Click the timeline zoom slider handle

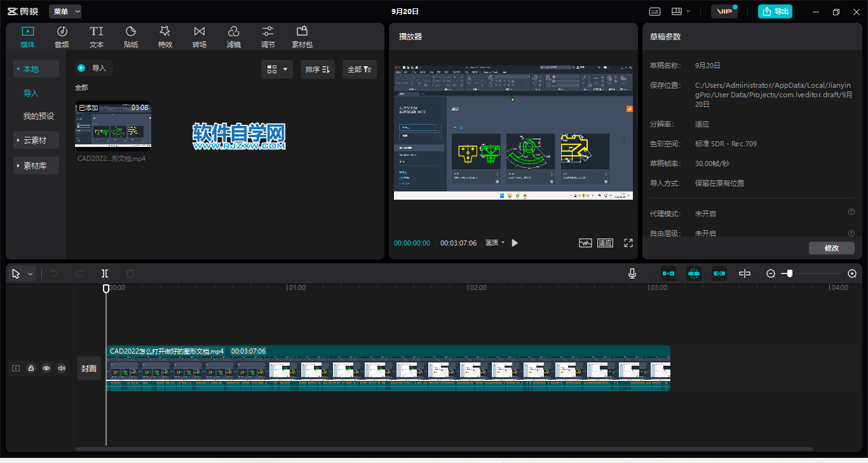click(790, 273)
